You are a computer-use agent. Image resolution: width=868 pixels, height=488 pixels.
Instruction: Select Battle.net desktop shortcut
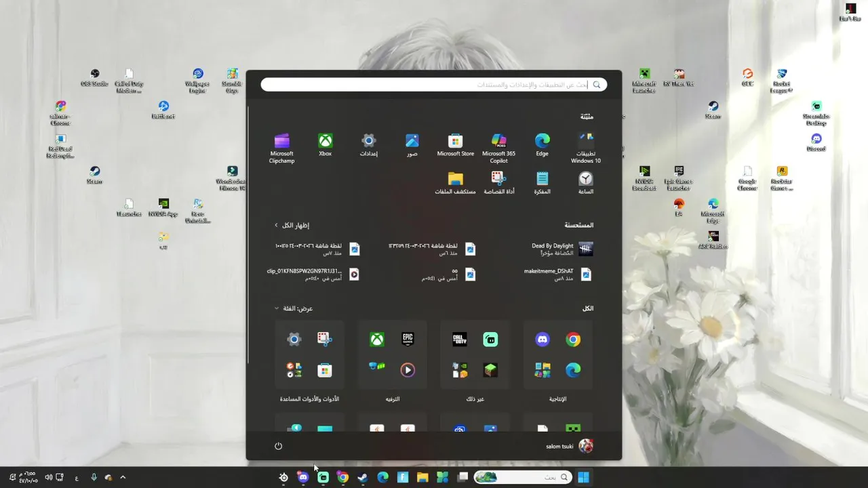click(163, 110)
